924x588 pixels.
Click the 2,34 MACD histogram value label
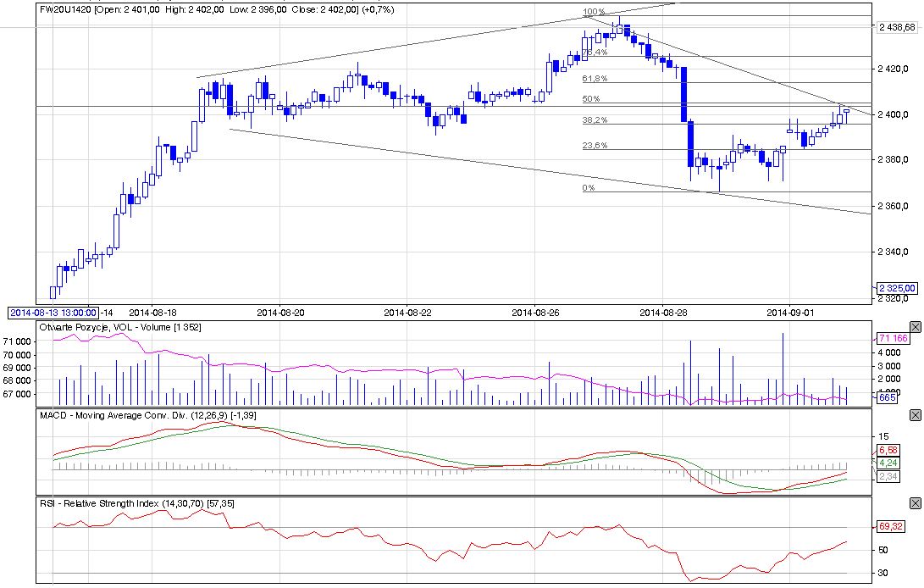(x=888, y=476)
